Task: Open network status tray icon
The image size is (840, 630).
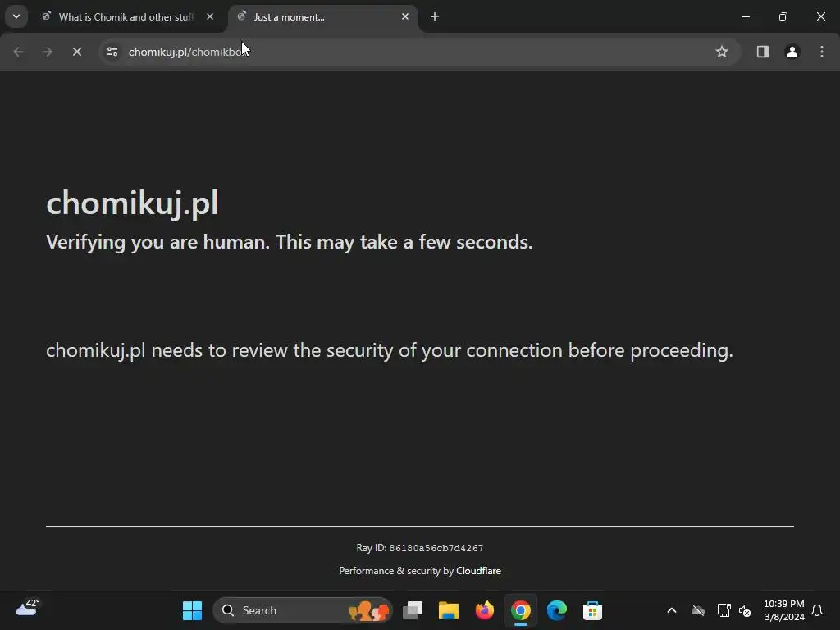Action: point(724,610)
